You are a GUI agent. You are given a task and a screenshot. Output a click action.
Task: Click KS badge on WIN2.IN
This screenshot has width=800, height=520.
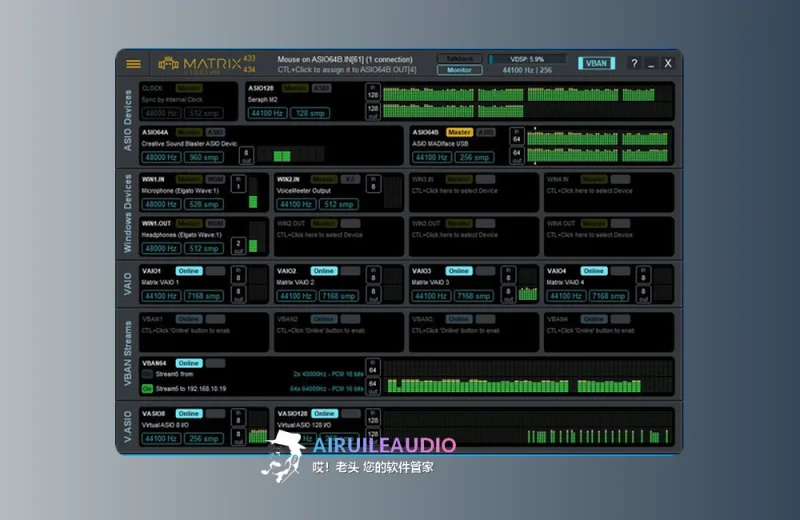[351, 180]
